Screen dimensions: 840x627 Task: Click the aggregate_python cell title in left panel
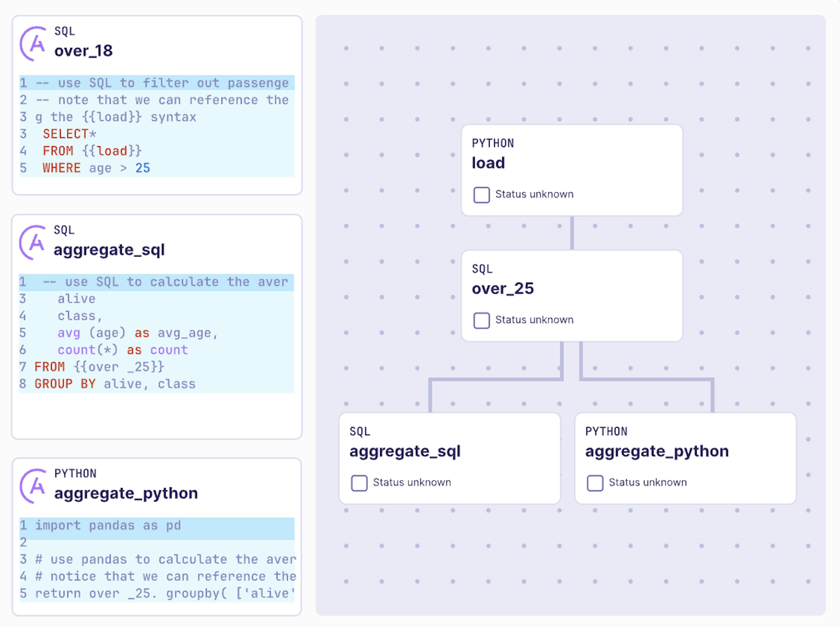[126, 493]
